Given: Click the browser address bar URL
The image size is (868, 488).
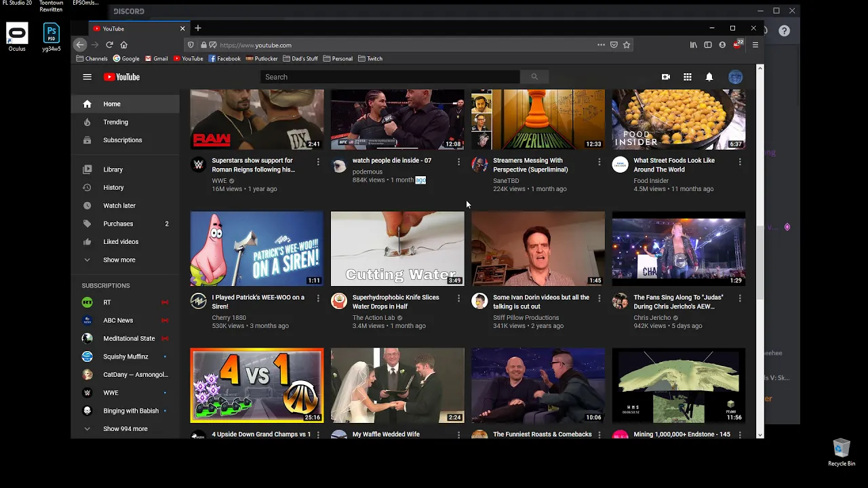Looking at the screenshot, I should tap(256, 45).
